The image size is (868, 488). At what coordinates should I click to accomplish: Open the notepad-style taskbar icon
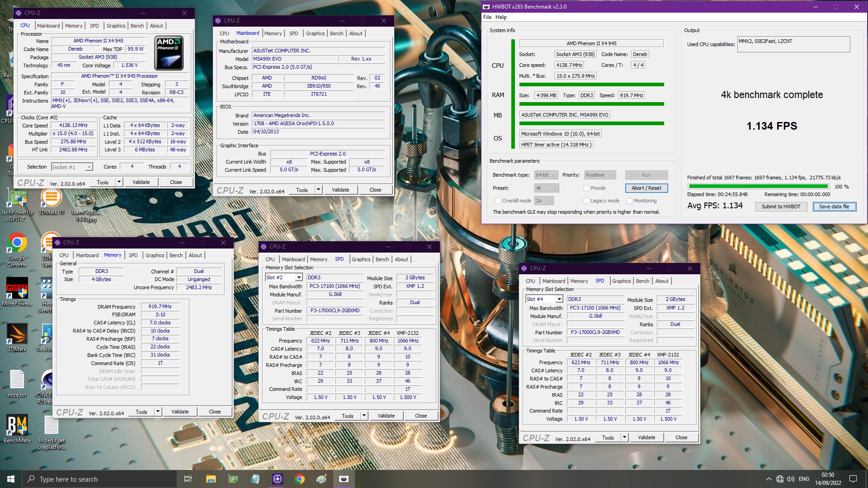[255, 479]
